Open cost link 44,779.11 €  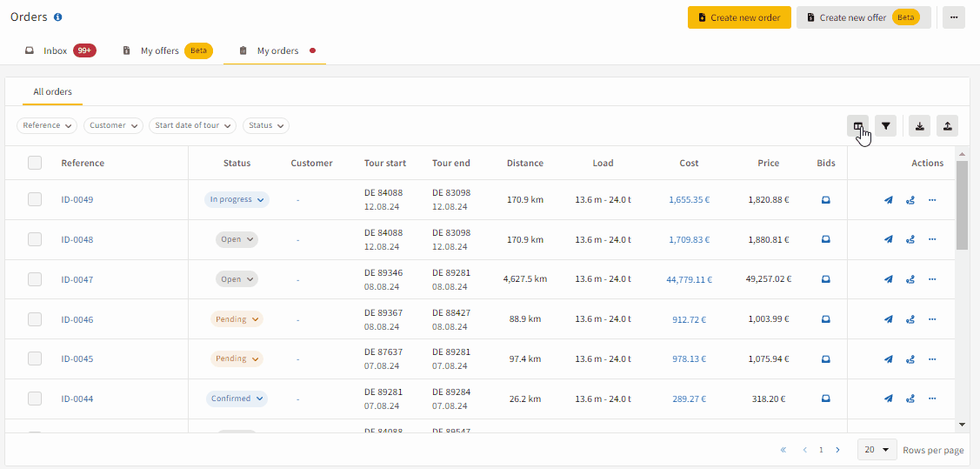click(690, 279)
